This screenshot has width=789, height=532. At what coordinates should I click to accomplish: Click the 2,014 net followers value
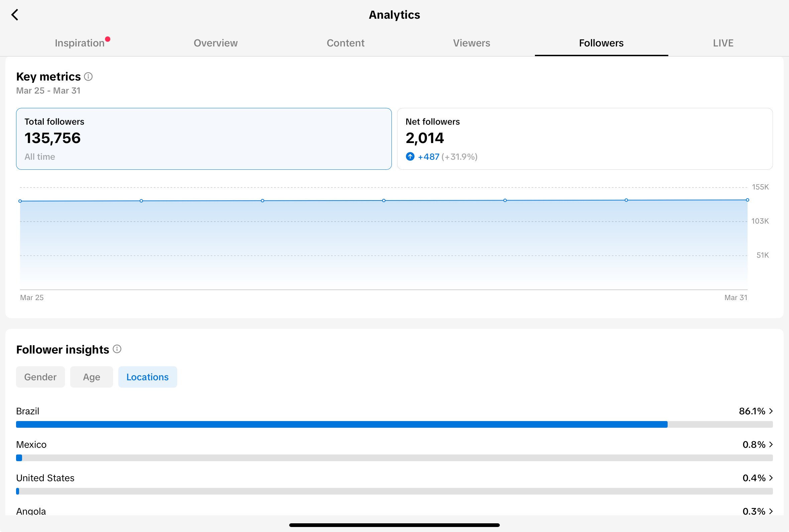(x=425, y=138)
